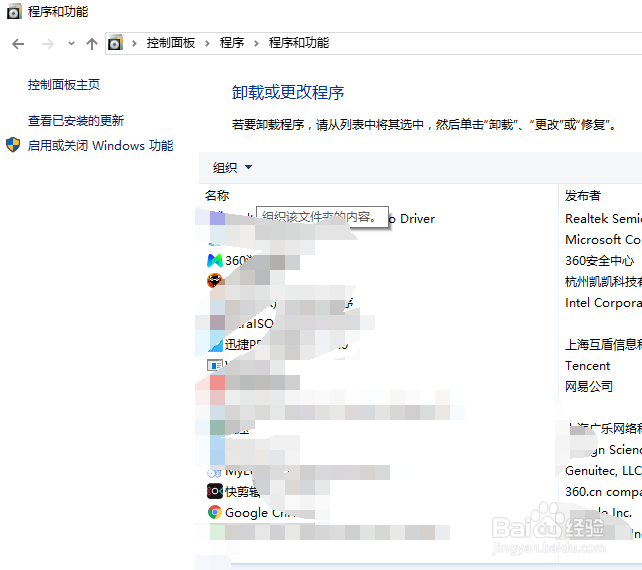Image resolution: width=642 pixels, height=570 pixels.
Task: Open 启用或关闭 Windows 功能 link
Action: click(100, 145)
